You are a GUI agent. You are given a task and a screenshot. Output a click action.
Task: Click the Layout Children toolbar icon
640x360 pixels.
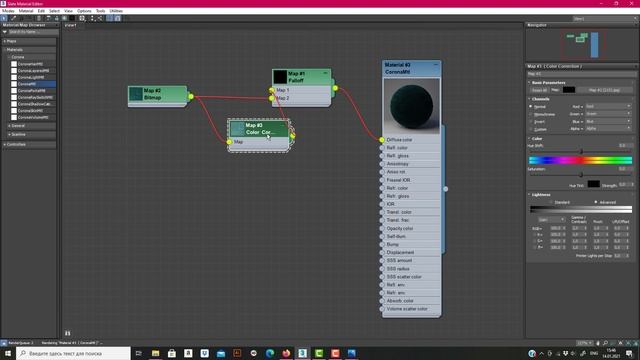(x=100, y=18)
